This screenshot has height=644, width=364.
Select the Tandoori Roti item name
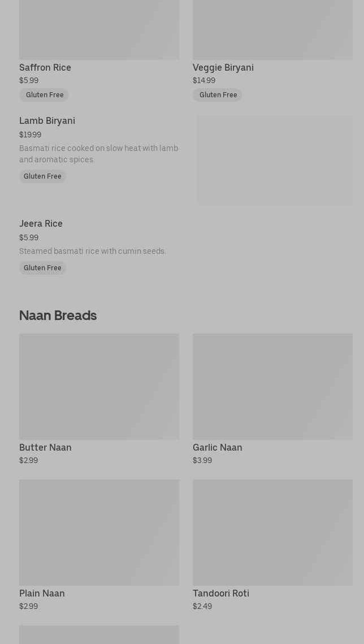tap(221, 594)
